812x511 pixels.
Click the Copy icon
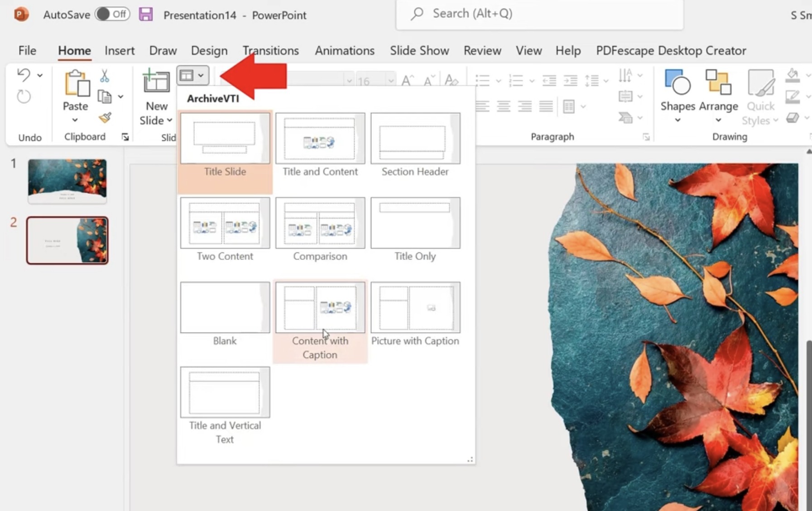105,96
